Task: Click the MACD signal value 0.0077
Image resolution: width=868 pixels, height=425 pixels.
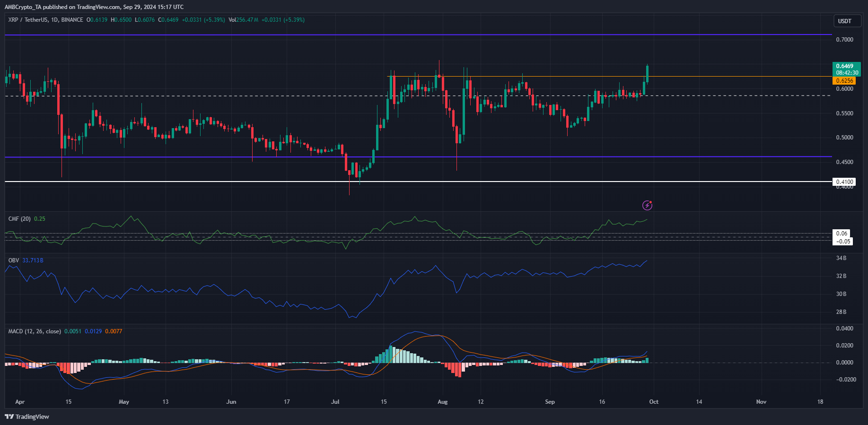Action: tap(114, 331)
